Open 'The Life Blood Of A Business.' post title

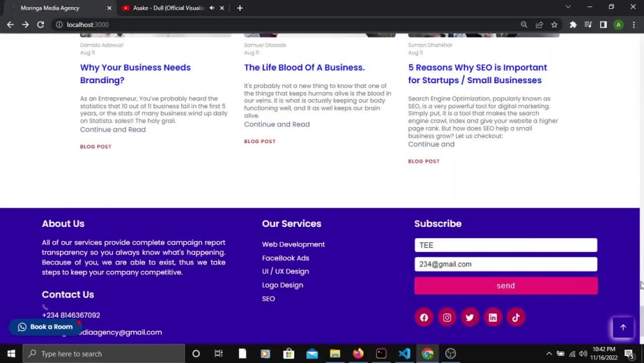[305, 68]
